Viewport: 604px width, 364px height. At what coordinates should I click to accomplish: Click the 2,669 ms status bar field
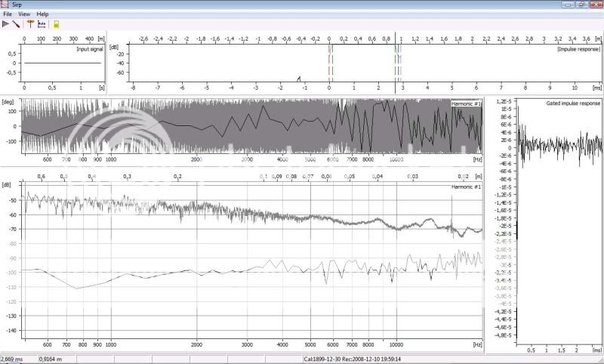pyautogui.click(x=17, y=359)
